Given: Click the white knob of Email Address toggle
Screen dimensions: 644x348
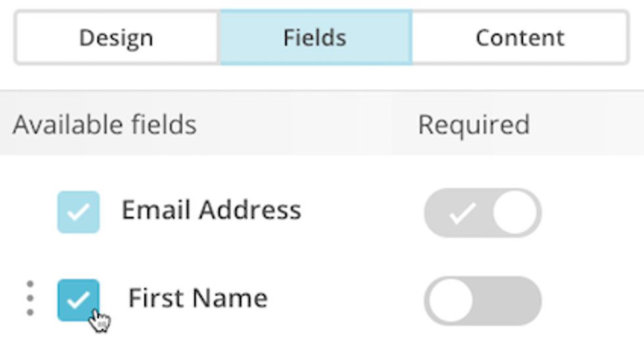Looking at the screenshot, I should [x=515, y=213].
